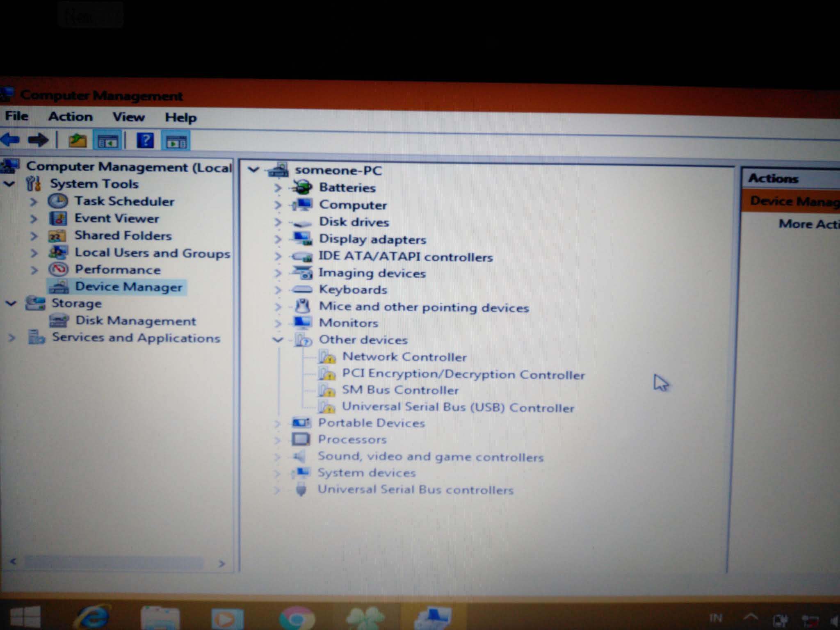This screenshot has height=630, width=840.
Task: Expand the Display adapters category
Action: coord(278,239)
